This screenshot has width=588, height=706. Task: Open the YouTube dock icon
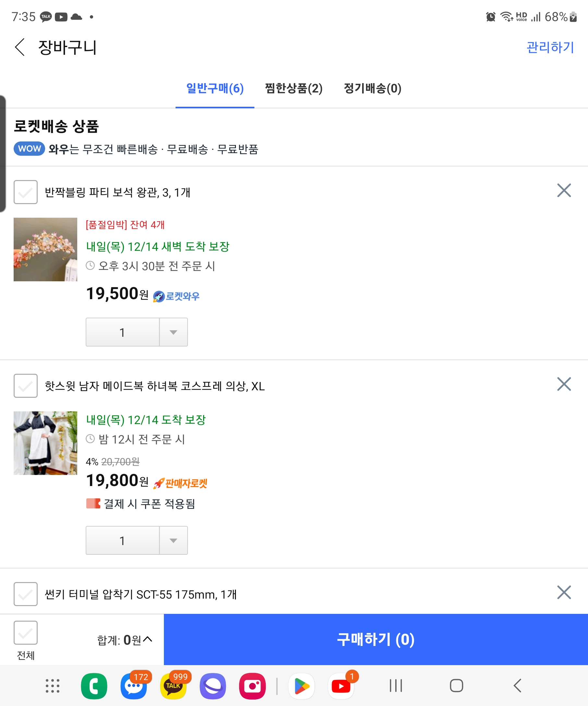point(341,686)
